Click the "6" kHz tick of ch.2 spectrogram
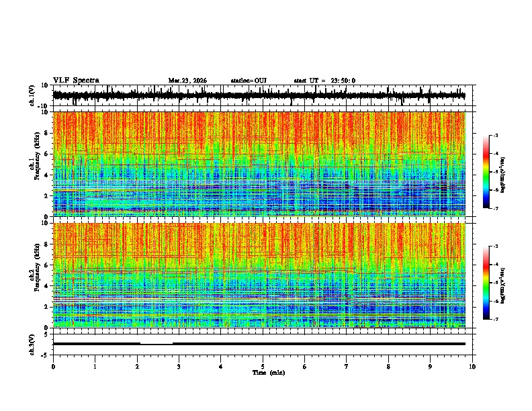The width and height of the screenshot is (532, 411). click(47, 265)
